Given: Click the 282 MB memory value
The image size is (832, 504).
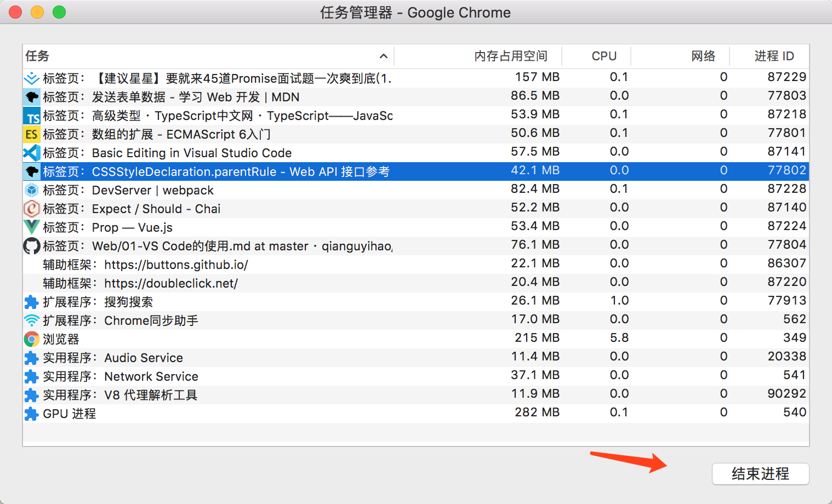Looking at the screenshot, I should 537,412.
